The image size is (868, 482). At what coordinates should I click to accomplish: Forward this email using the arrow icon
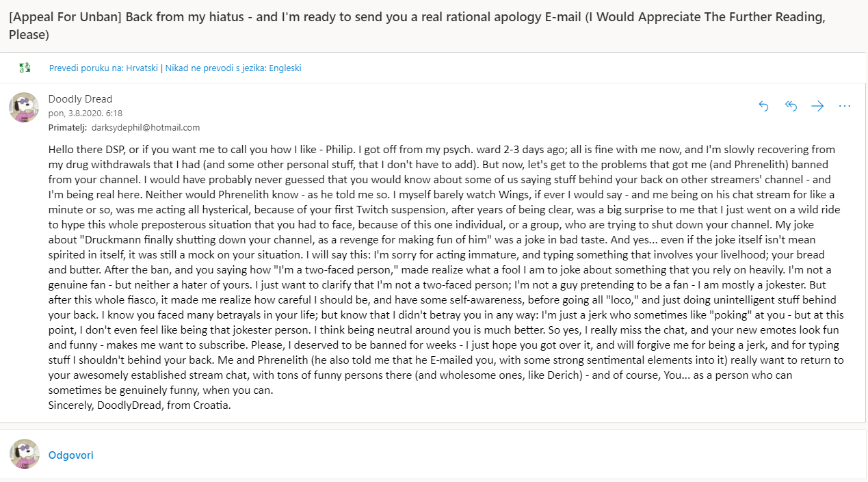817,106
